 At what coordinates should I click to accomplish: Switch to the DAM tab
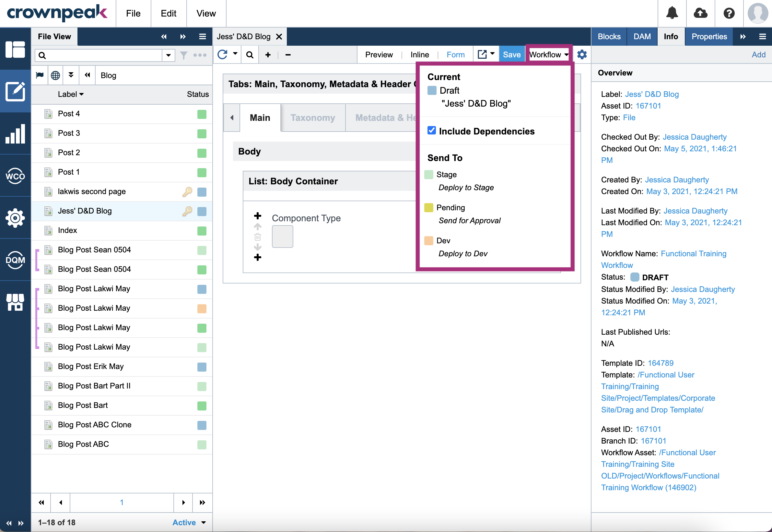(642, 36)
